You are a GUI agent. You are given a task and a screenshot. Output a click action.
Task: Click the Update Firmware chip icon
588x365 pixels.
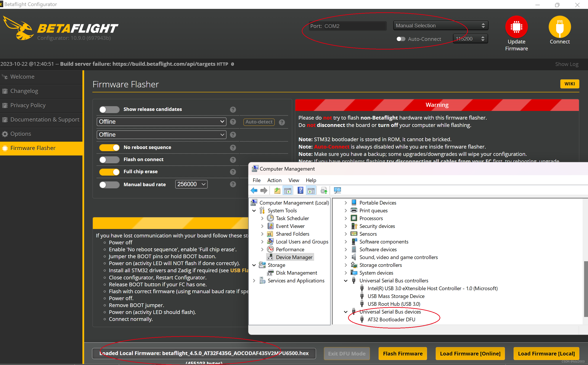(x=516, y=27)
